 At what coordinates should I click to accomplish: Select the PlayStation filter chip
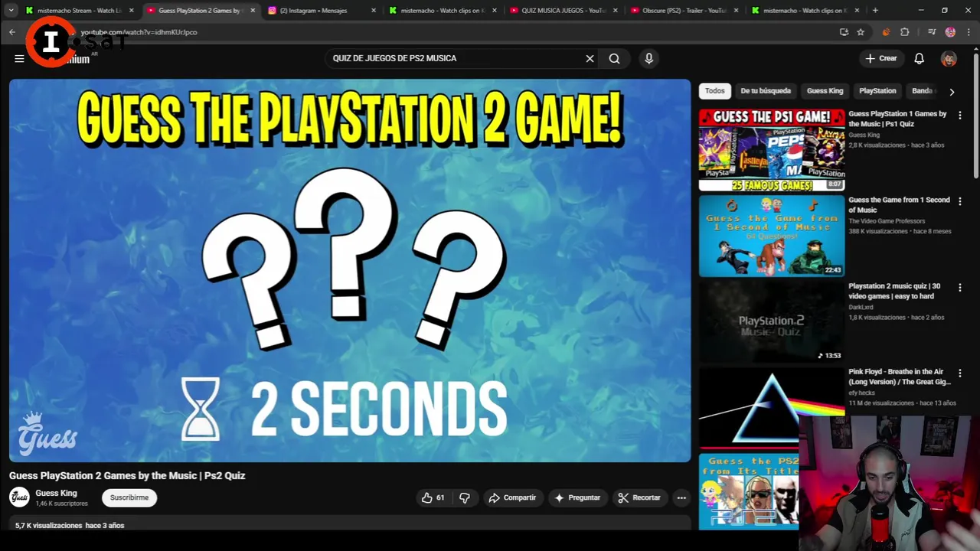pyautogui.click(x=877, y=90)
